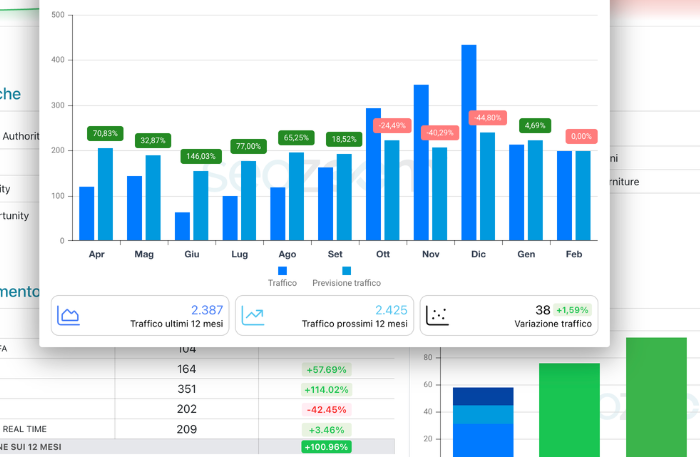Click the Traffico ultimi 12 mesi label
Image resolution: width=700 pixels, height=457 pixels.
[177, 324]
